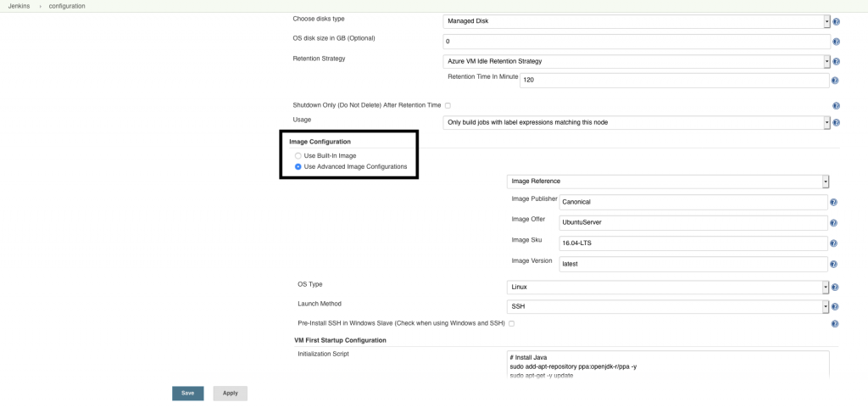Click help icon for Image Publisher
This screenshot has width=868, height=408.
point(833,203)
